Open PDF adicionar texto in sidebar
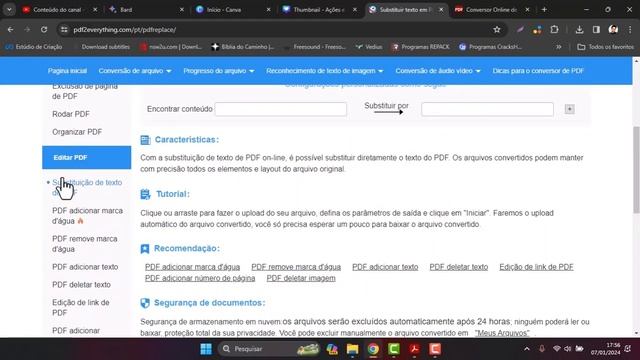 (x=85, y=267)
